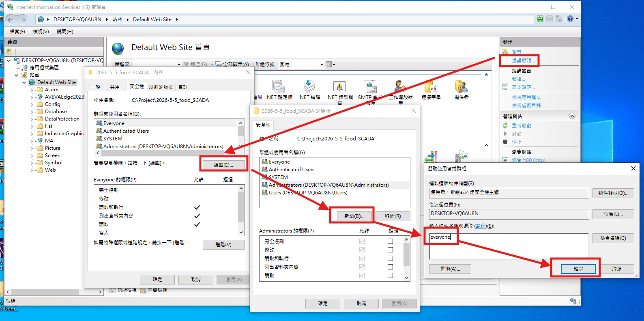Open the .NET 編譯 feature icon
The height and width of the screenshot is (321, 644).
click(309, 86)
